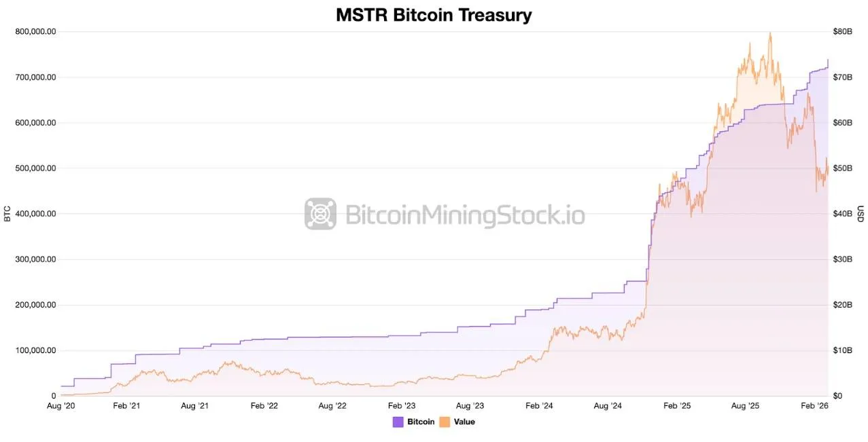
Task: Click the $50B USD axis label
Action: (843, 168)
